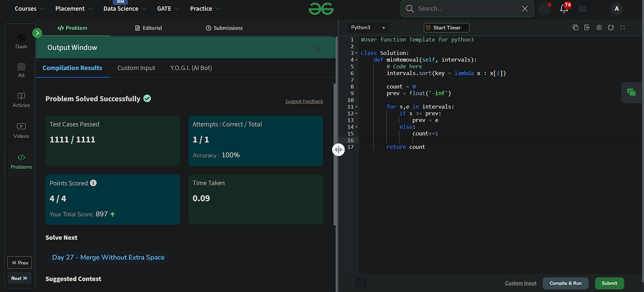The width and height of the screenshot is (644, 292).
Task: Click the GeeksforGeeks logo
Action: [x=321, y=9]
